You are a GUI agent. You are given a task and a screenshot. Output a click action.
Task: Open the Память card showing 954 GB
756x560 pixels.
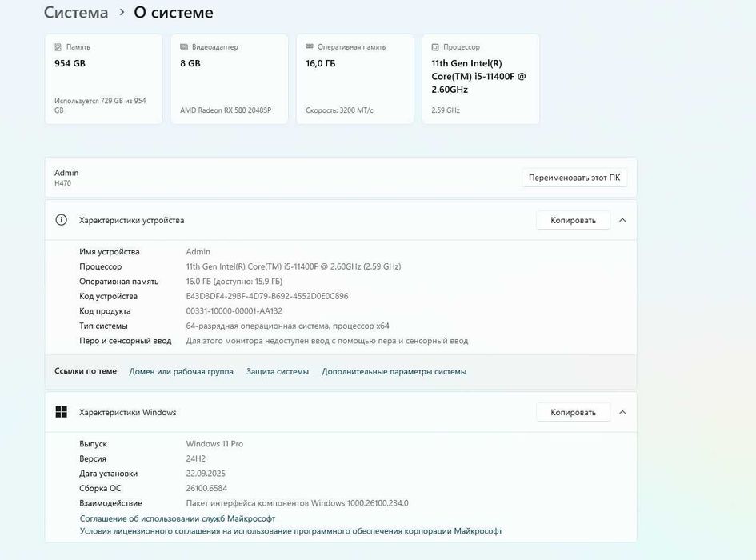[104, 79]
